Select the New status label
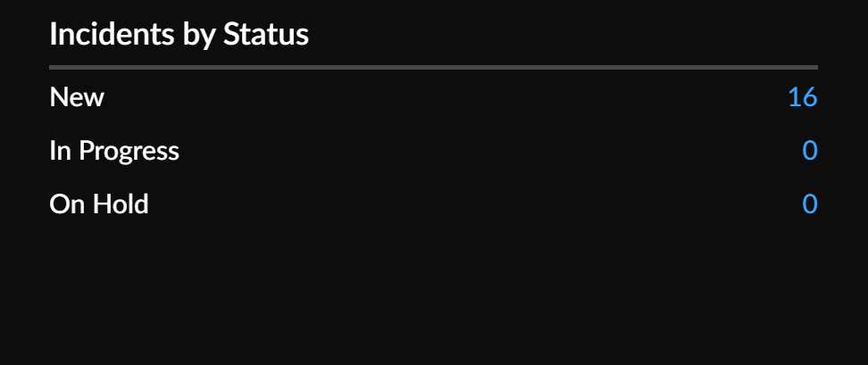 (x=77, y=97)
